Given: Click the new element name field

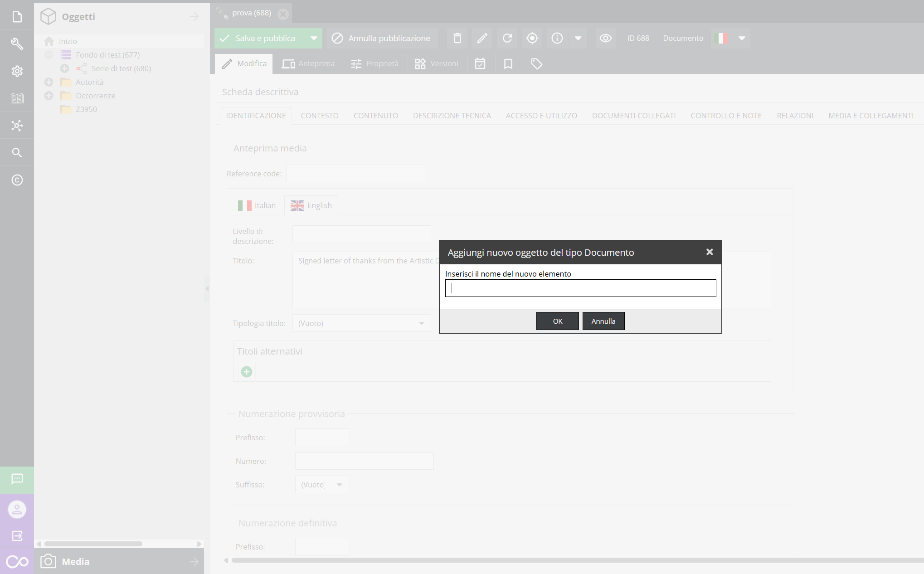Looking at the screenshot, I should [x=581, y=288].
